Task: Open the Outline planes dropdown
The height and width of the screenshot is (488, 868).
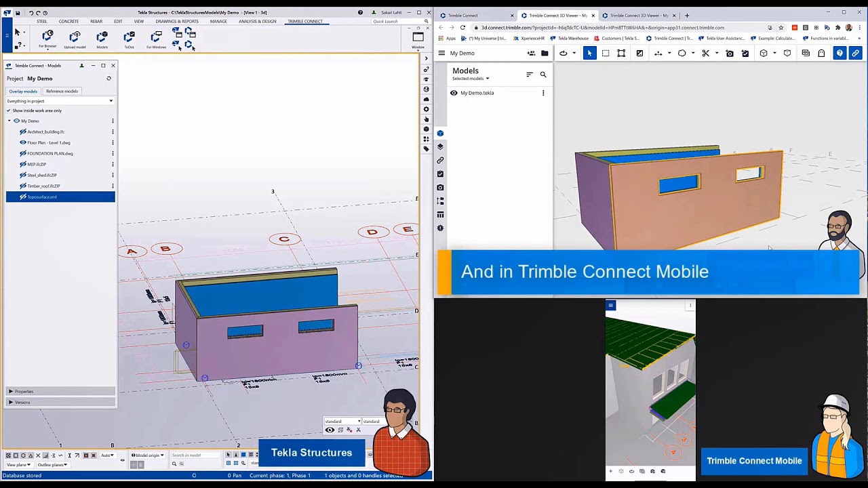Action: (53, 465)
